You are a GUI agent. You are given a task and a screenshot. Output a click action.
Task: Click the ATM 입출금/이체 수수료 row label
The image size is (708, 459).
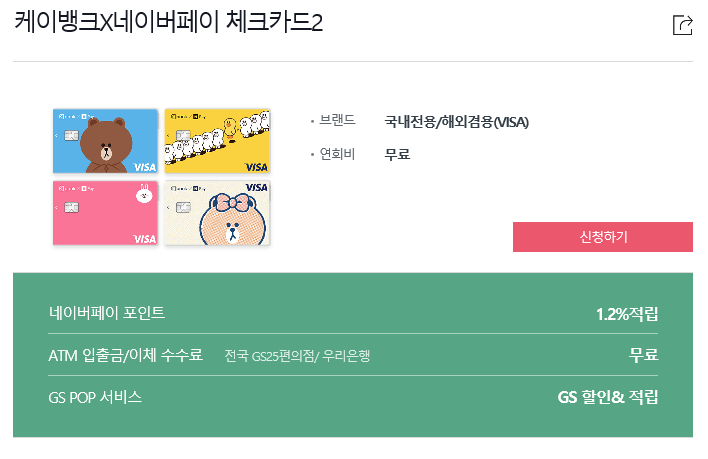pyautogui.click(x=126, y=355)
